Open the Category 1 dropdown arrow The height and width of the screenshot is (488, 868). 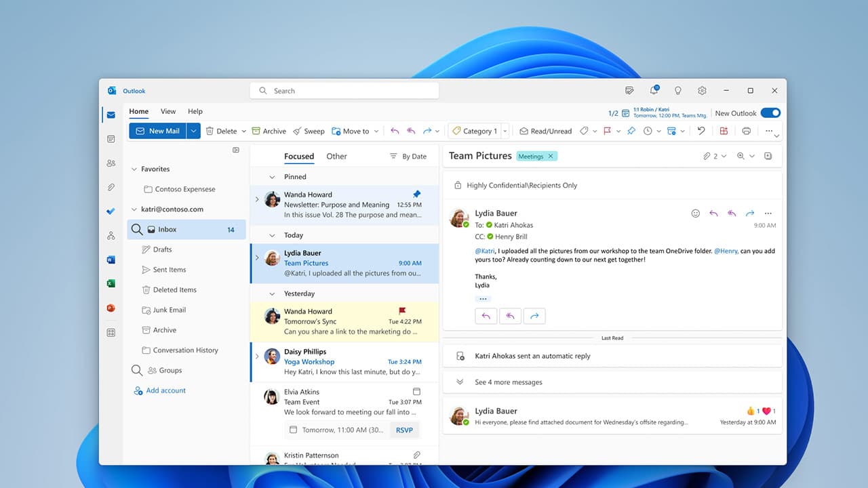pos(505,131)
